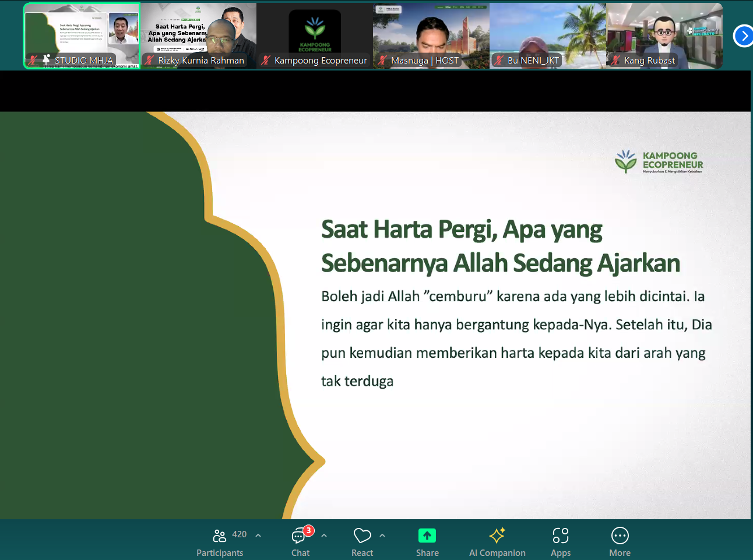The width and height of the screenshot is (753, 560).
Task: Click the green Share screen icon
Action: coord(427,535)
